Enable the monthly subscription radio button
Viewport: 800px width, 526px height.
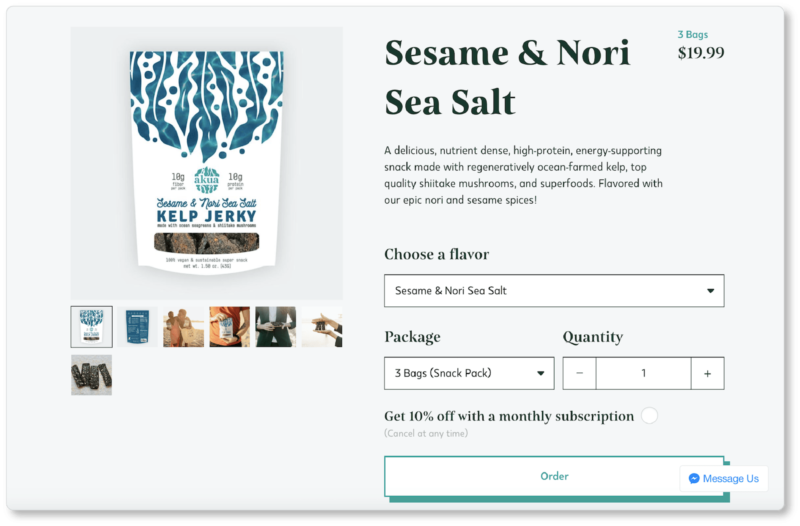point(649,416)
